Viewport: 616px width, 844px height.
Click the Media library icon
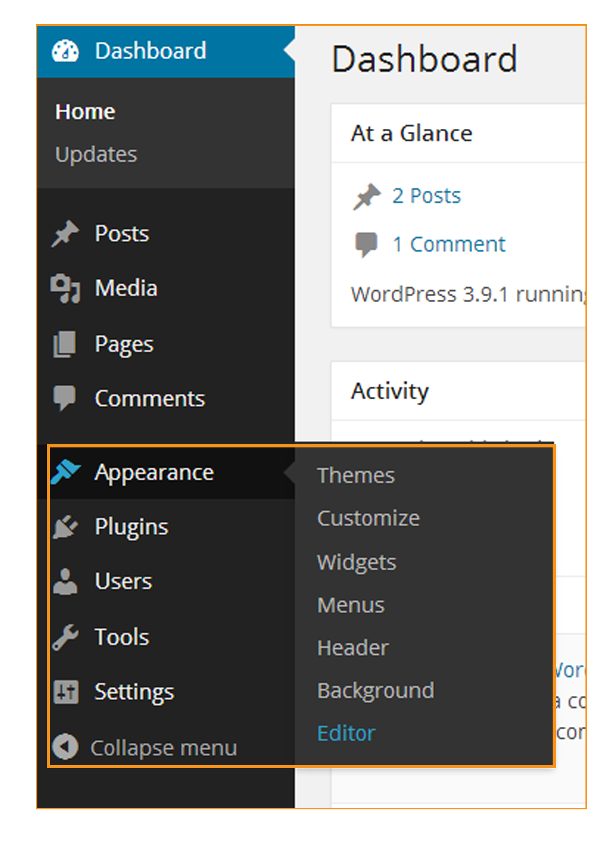tap(65, 289)
